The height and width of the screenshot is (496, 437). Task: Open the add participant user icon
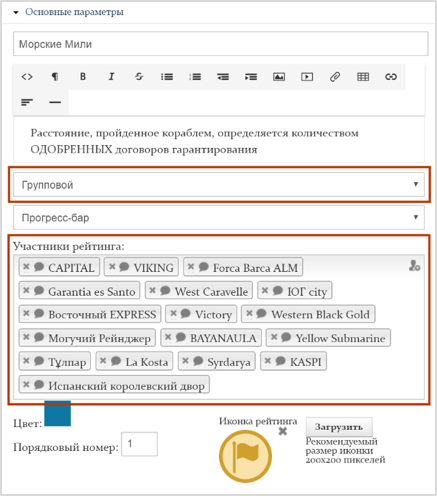414,266
